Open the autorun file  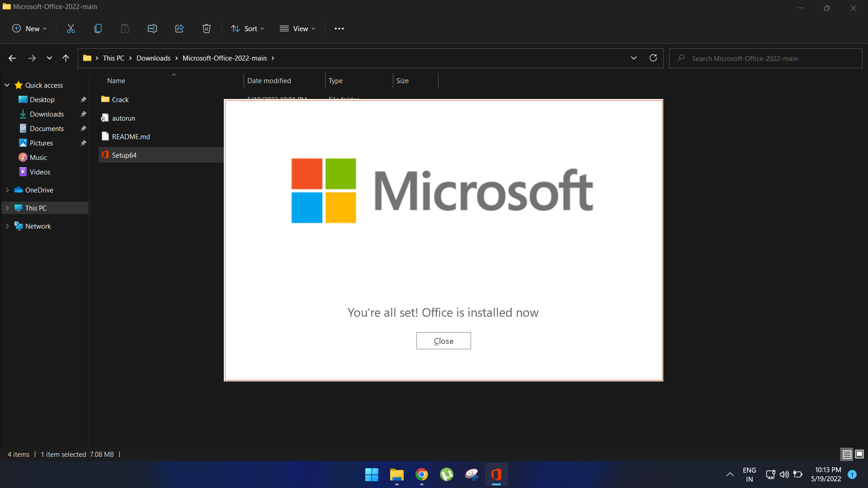(x=123, y=117)
